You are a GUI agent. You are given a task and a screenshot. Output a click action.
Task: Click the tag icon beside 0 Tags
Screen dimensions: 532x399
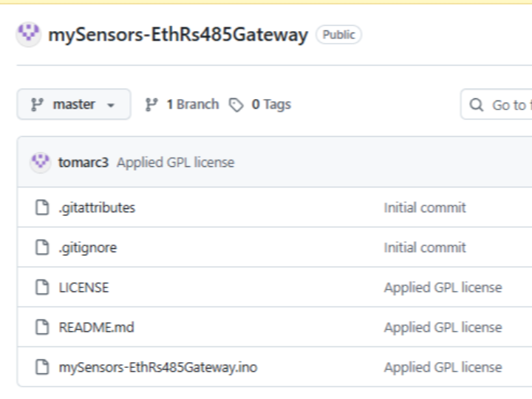coord(236,105)
